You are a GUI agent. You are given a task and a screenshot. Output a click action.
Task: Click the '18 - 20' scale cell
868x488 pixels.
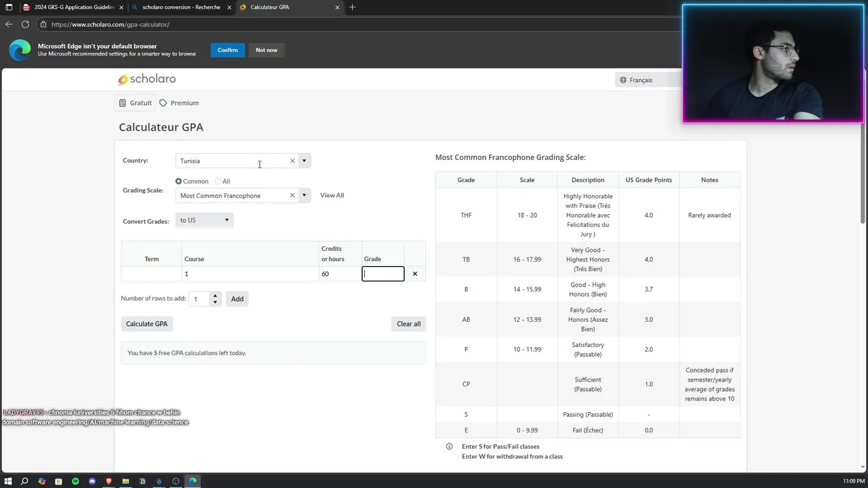point(527,215)
